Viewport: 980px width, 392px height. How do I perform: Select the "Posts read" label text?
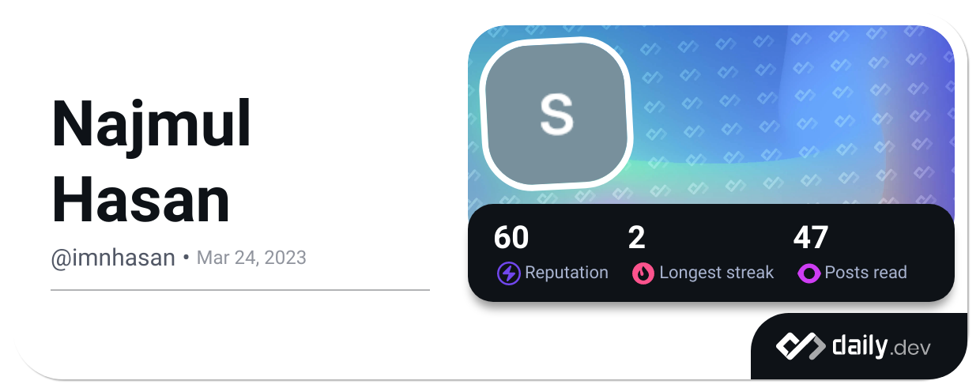pyautogui.click(x=865, y=273)
